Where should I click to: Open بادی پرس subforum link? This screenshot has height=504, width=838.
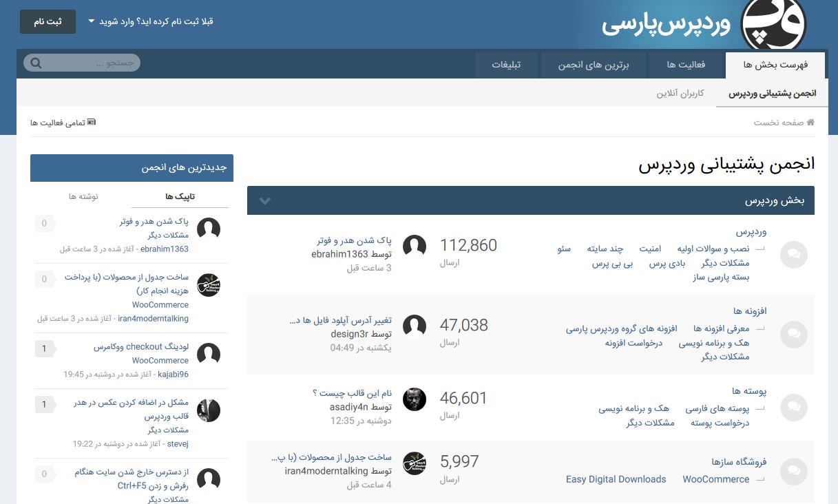click(667, 263)
